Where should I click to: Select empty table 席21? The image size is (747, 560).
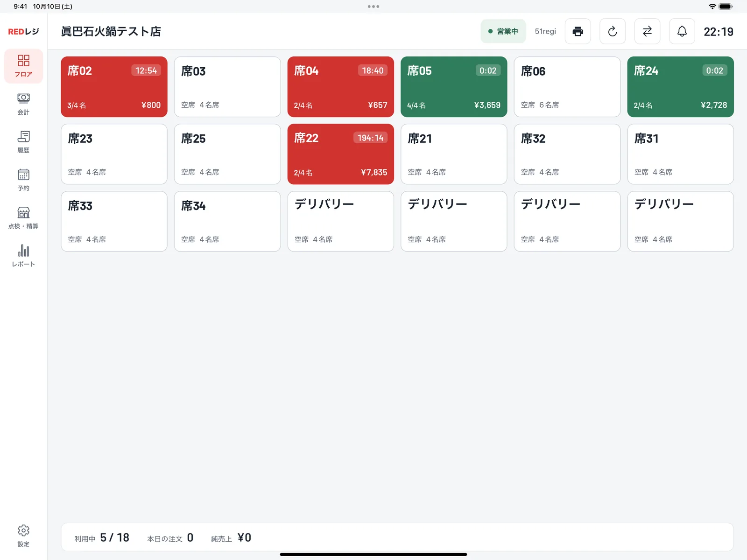coord(454,154)
